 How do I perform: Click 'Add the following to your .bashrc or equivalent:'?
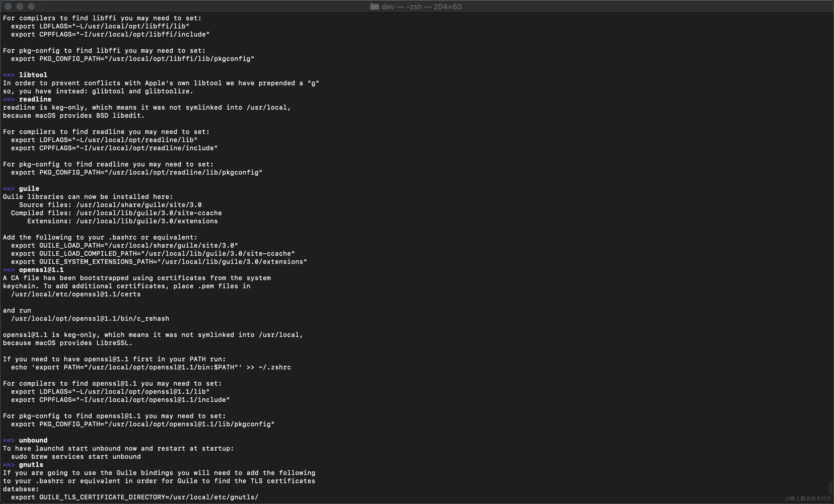[x=100, y=237]
